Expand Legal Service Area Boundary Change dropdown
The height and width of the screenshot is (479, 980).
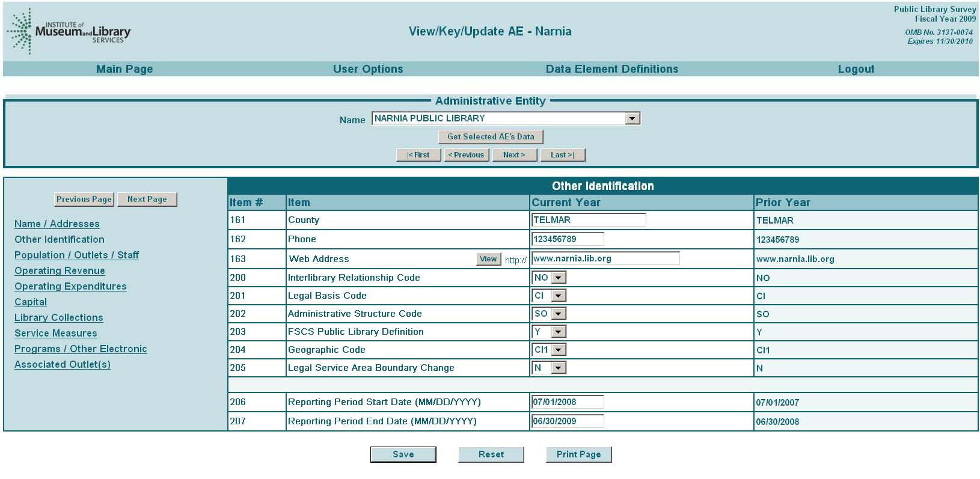549,368
